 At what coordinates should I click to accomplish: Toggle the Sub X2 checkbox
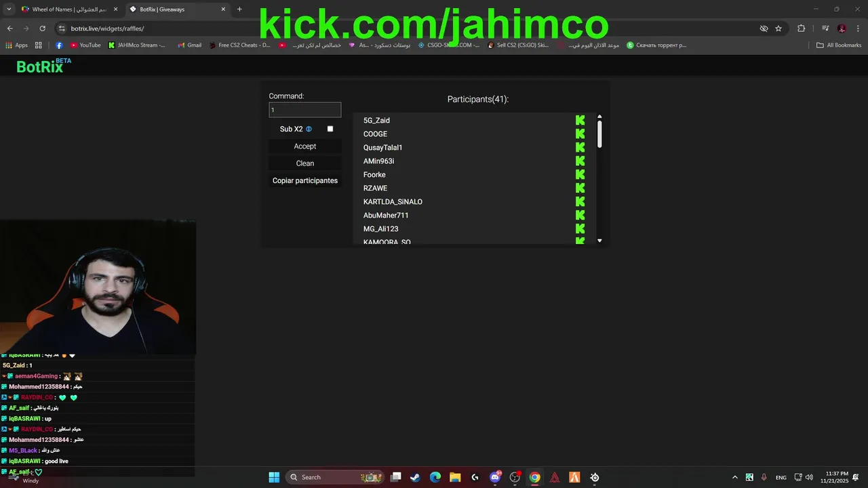point(330,129)
